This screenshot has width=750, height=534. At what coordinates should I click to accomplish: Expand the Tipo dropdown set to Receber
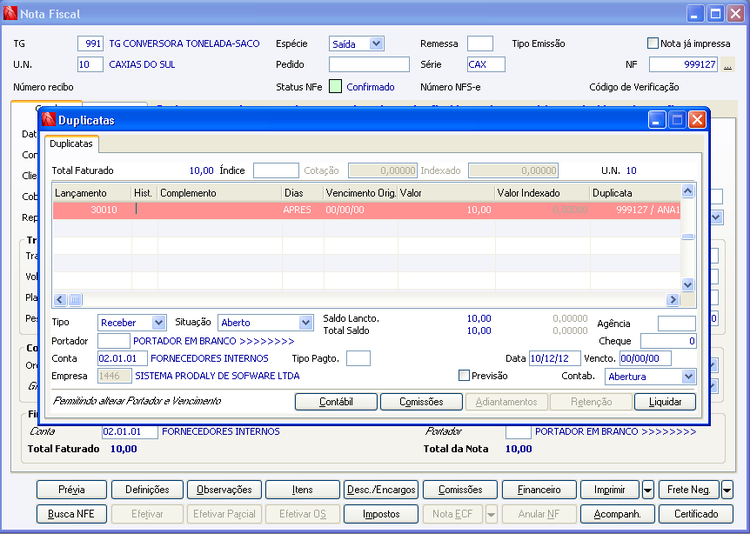pyautogui.click(x=158, y=323)
